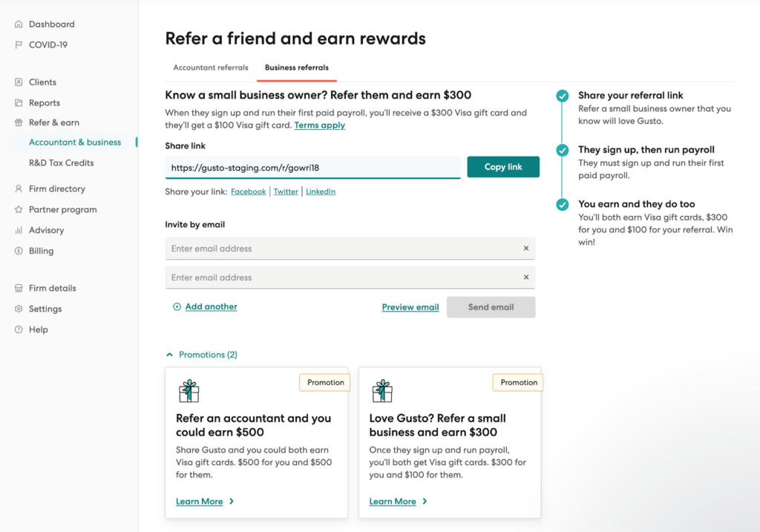Screen dimensions: 760x532
Task: Click the Refer & earn icon
Action: coord(18,122)
